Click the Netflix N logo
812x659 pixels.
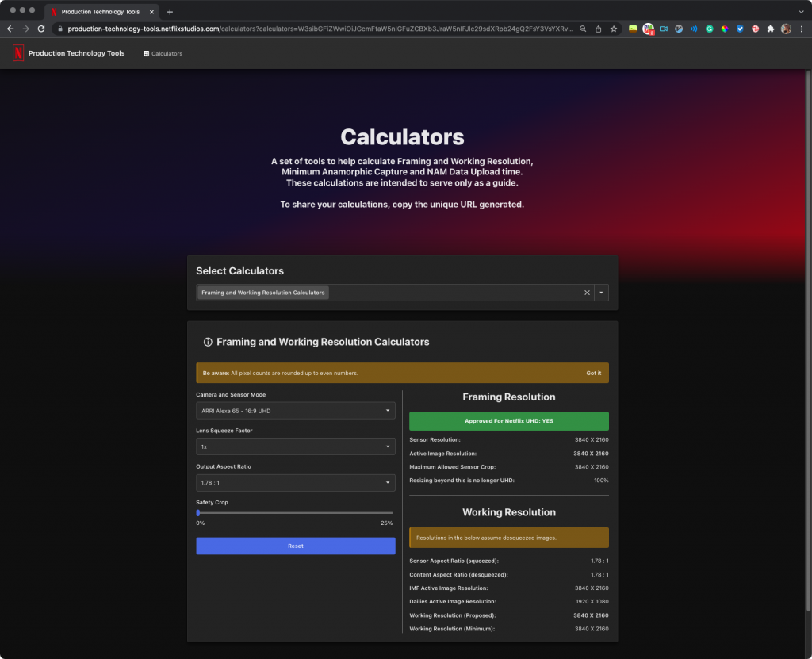18,53
